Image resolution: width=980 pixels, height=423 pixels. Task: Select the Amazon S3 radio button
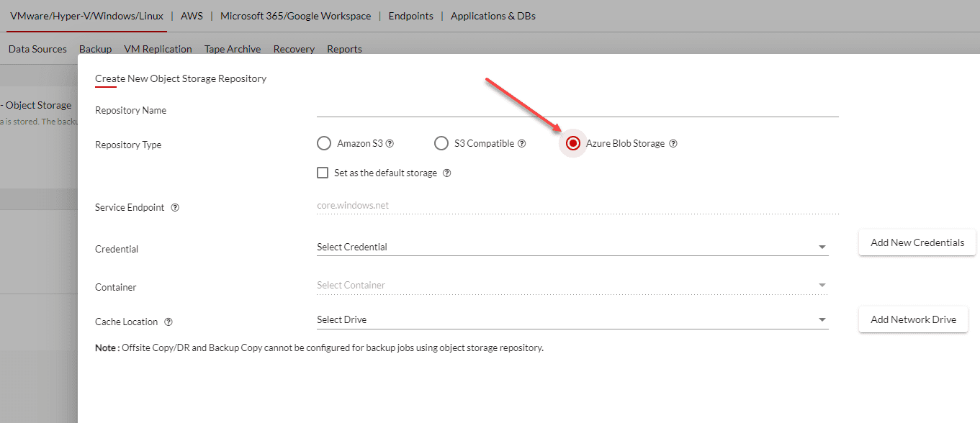[x=324, y=143]
